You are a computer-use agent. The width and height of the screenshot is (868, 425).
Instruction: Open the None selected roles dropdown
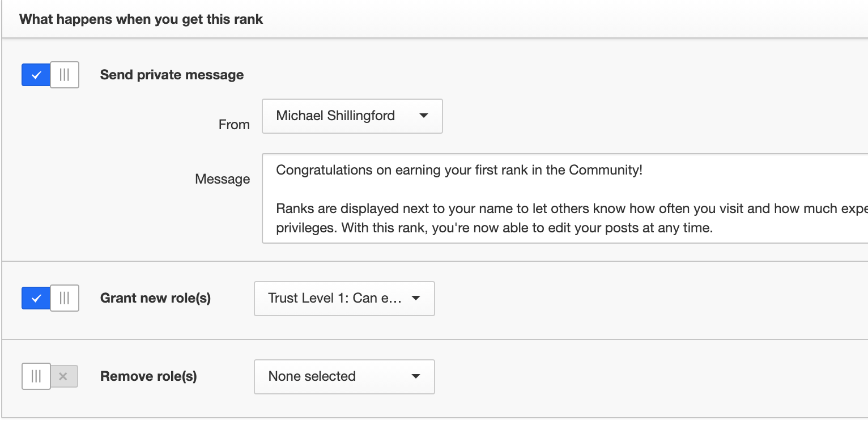344,376
